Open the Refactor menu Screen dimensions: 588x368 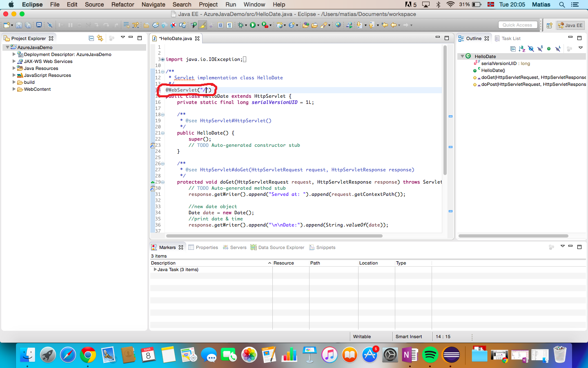click(122, 4)
